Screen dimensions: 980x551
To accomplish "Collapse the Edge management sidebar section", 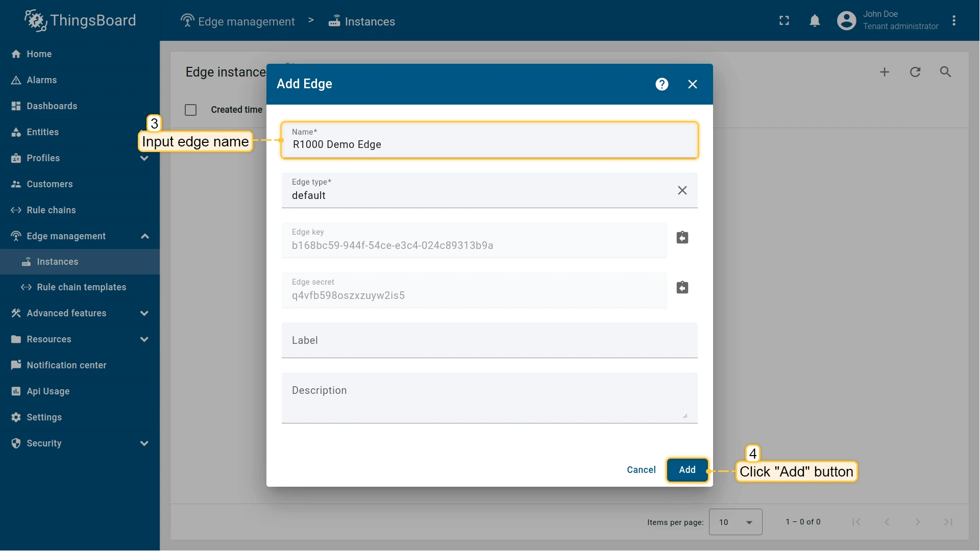I will pos(144,236).
